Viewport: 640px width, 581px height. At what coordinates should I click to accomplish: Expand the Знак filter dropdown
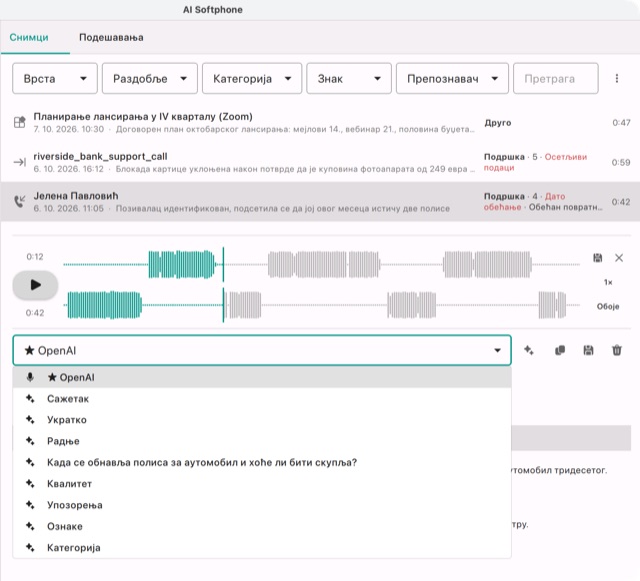[x=349, y=78]
